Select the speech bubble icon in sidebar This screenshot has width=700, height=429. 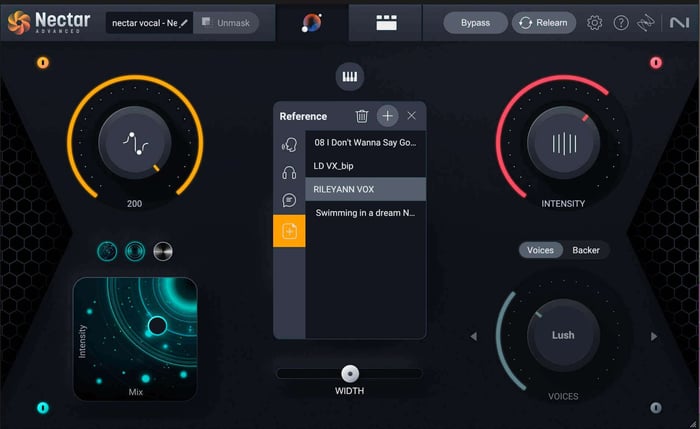tap(289, 200)
